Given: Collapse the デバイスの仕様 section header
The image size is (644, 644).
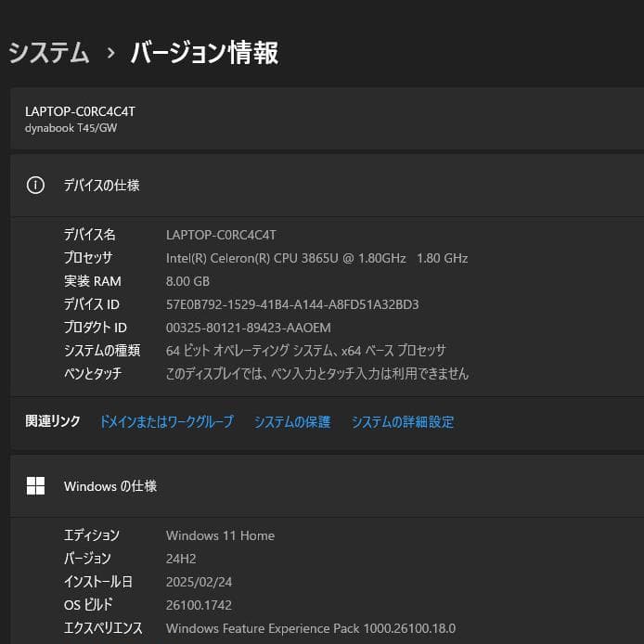Looking at the screenshot, I should (x=327, y=186).
